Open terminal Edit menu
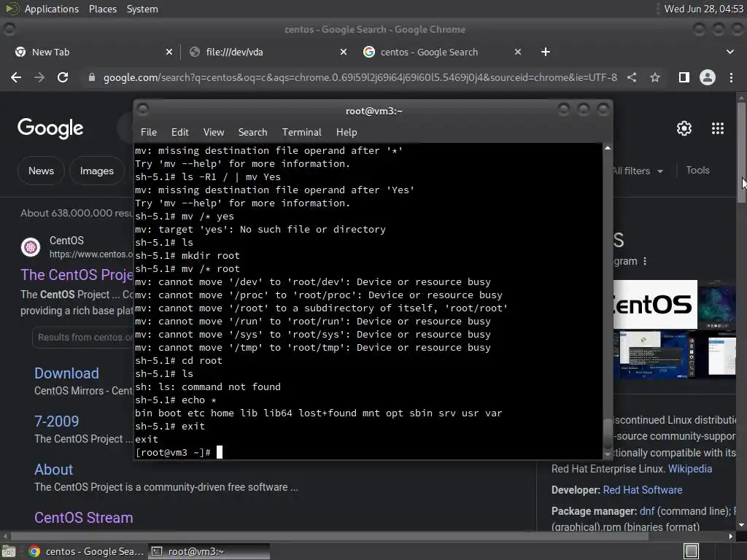Viewport: 747px width, 560px height. pos(180,132)
